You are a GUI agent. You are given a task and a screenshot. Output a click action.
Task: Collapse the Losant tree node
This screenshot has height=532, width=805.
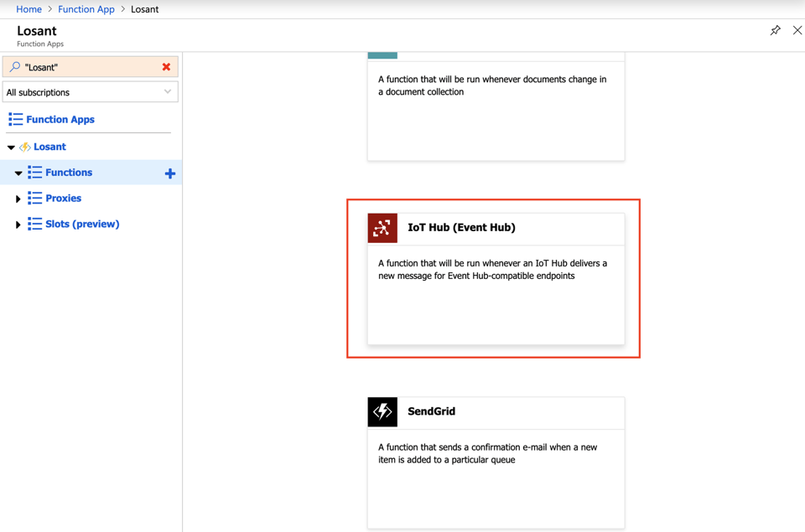click(x=10, y=146)
